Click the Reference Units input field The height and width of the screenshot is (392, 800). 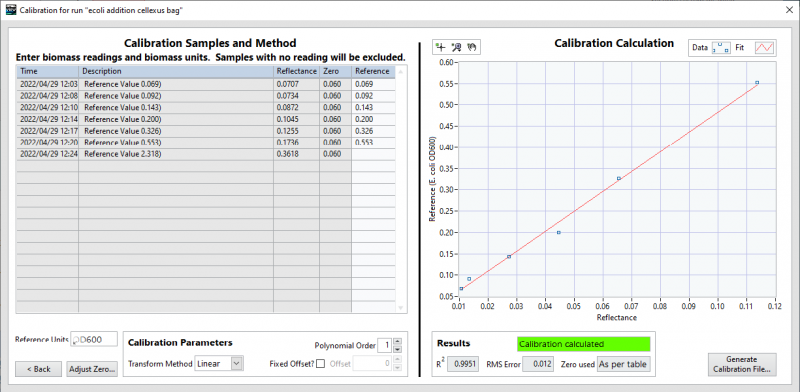(93, 339)
